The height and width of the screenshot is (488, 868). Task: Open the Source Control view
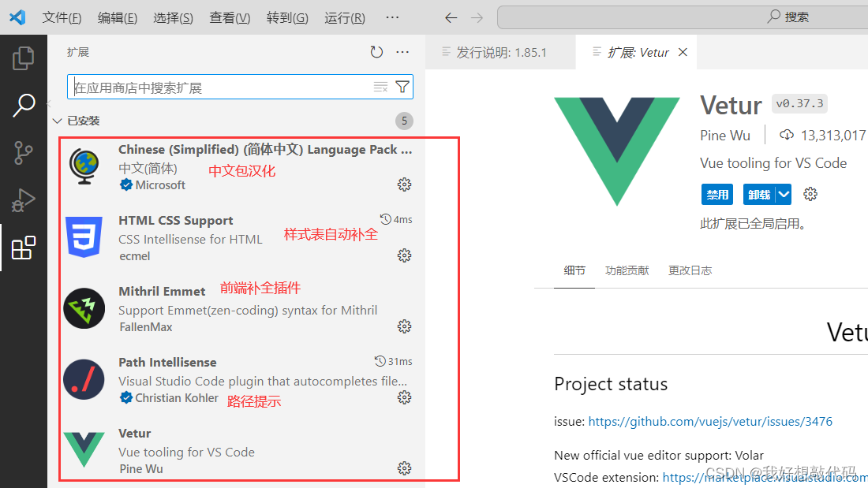pos(23,153)
